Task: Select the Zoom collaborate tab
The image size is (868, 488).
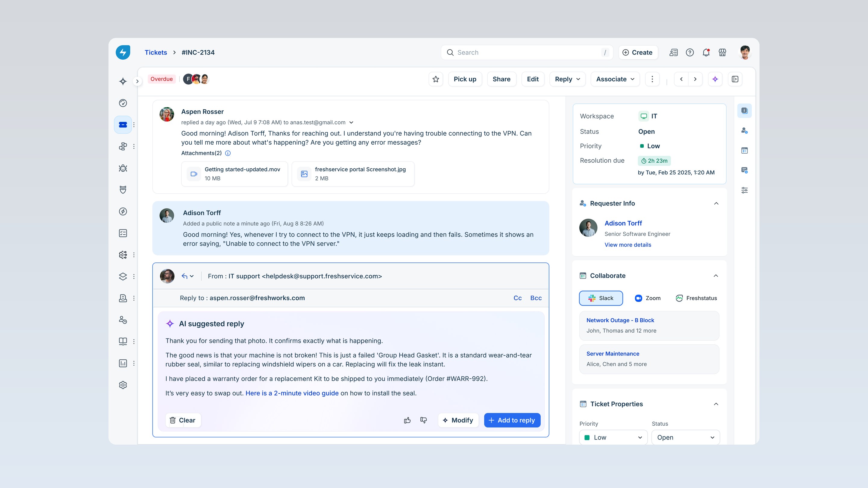Action: [648, 298]
